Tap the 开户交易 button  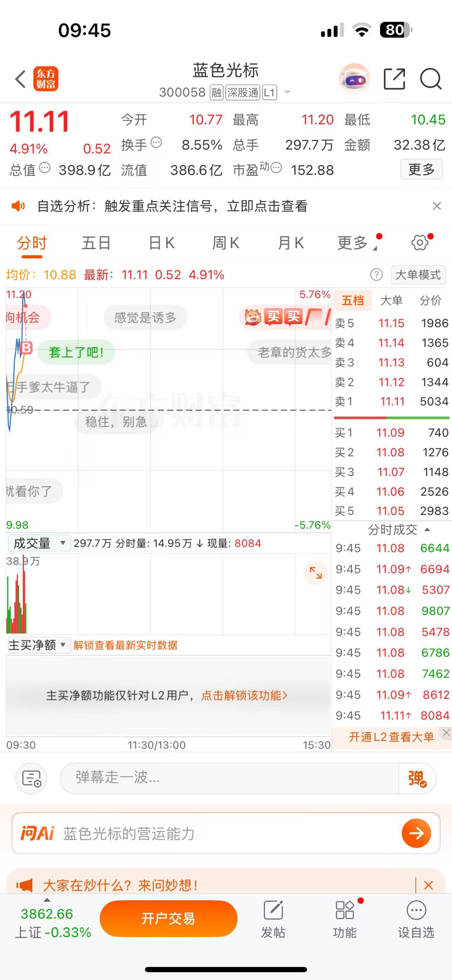pos(169,918)
